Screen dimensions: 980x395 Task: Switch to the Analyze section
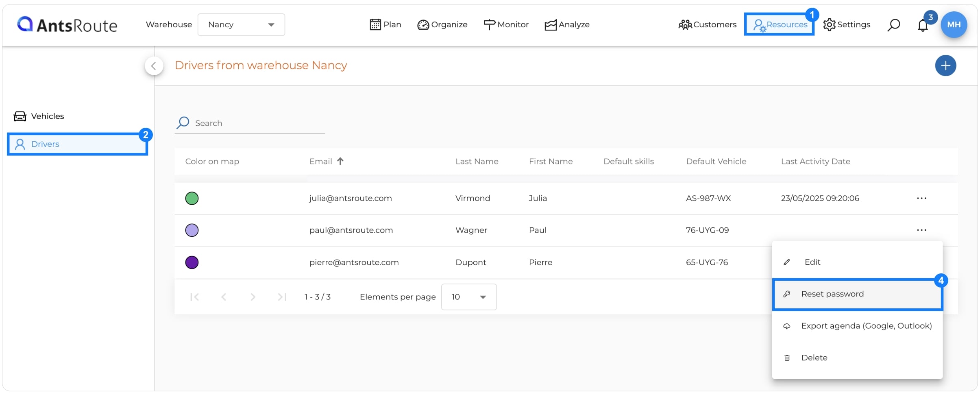[567, 25]
